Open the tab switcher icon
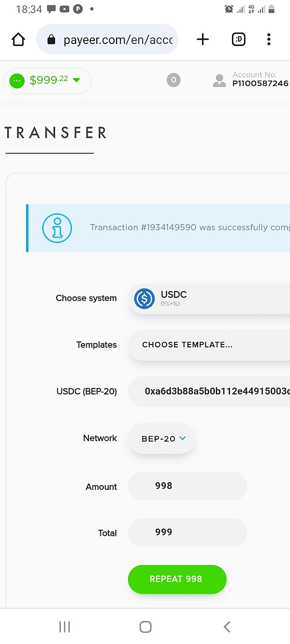 click(239, 40)
